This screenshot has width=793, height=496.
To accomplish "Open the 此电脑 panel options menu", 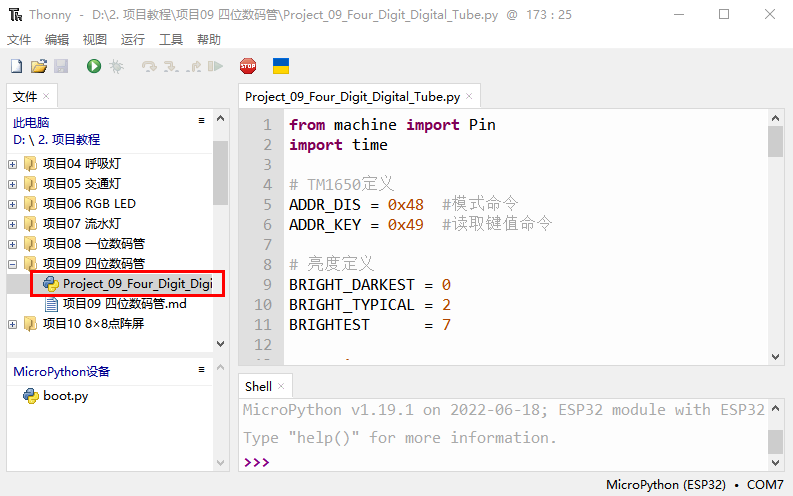I will (201, 121).
